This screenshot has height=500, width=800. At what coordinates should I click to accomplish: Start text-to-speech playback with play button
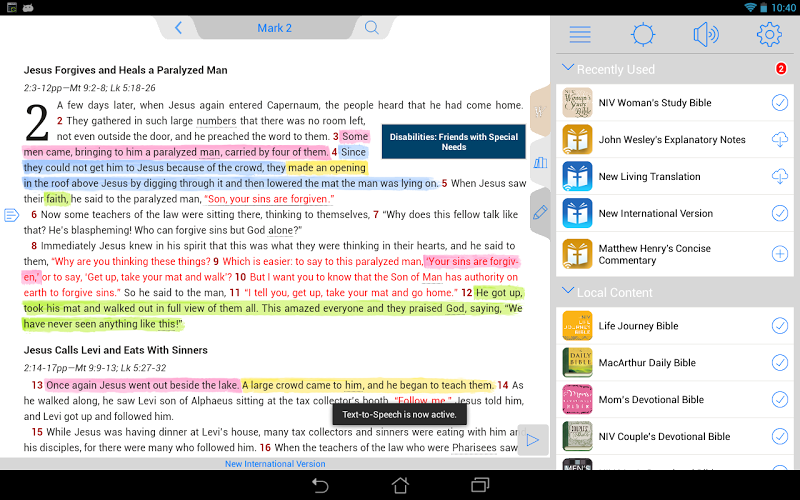coord(533,440)
